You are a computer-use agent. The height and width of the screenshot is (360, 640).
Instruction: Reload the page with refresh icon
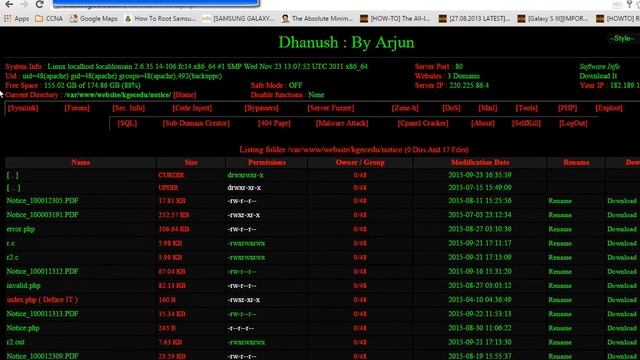pyautogui.click(x=40, y=4)
